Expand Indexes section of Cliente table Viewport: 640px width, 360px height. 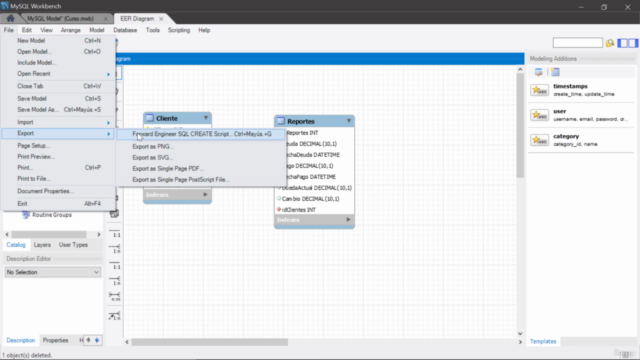click(x=205, y=195)
